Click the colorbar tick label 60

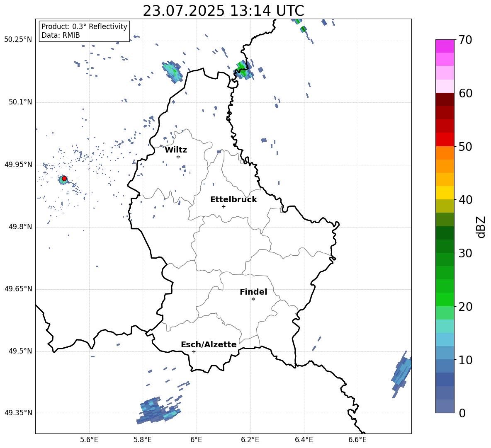pos(465,93)
